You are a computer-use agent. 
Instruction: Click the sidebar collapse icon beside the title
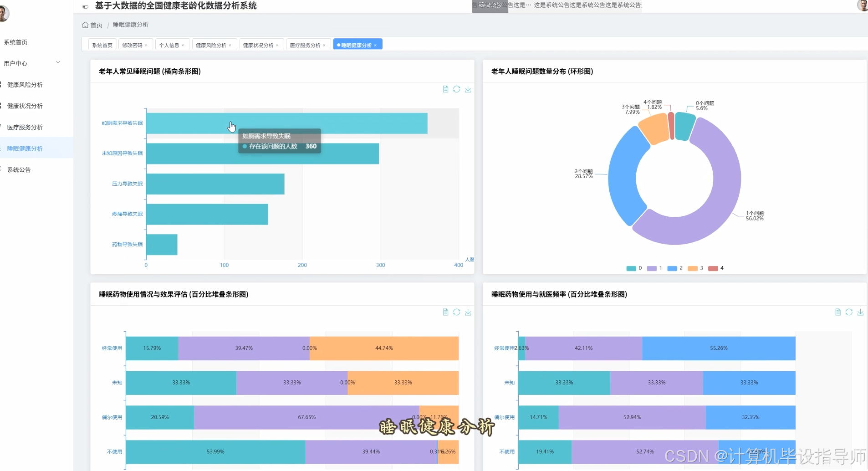[x=85, y=7]
